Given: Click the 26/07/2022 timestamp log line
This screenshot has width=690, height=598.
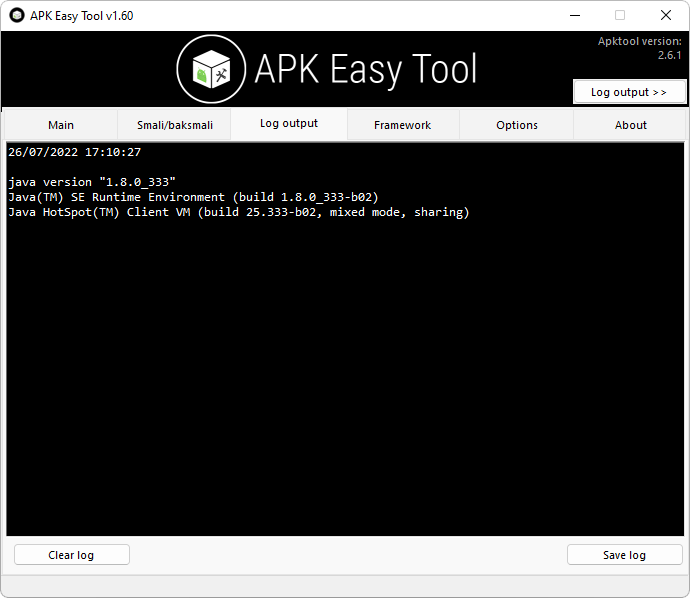Looking at the screenshot, I should click(74, 153).
